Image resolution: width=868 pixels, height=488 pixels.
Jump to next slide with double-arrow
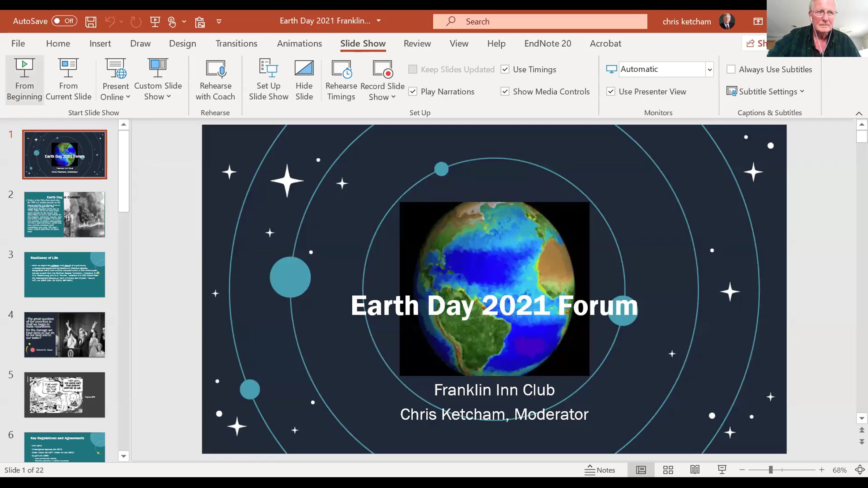862,442
